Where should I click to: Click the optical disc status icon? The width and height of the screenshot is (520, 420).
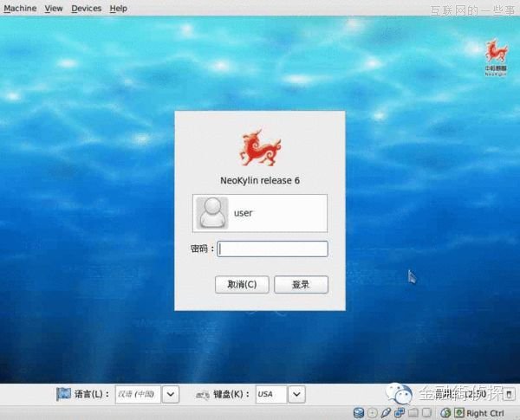point(373,413)
